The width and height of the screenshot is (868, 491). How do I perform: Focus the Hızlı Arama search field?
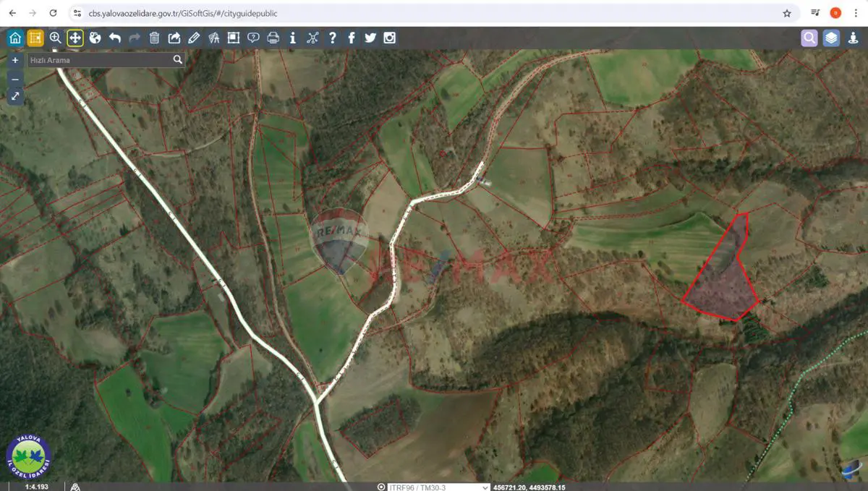click(99, 60)
